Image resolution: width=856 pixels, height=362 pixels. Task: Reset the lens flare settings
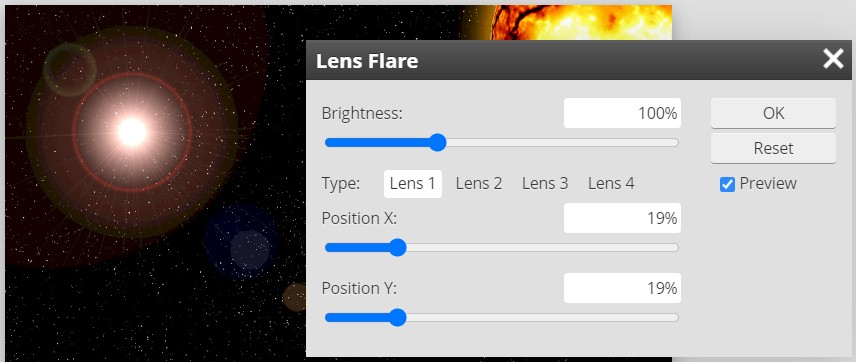(773, 148)
